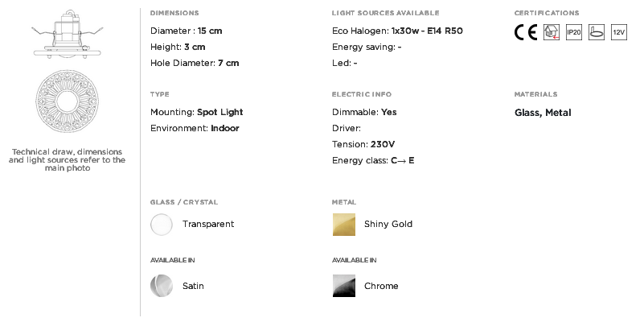Choose the Chrome metal swatch
Viewport: 644px width, 322px height.
pyautogui.click(x=344, y=286)
